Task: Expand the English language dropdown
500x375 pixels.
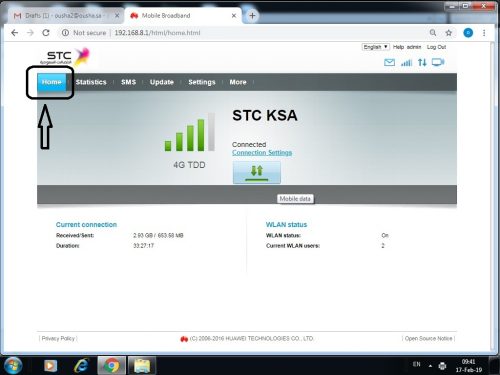Action: (375, 47)
